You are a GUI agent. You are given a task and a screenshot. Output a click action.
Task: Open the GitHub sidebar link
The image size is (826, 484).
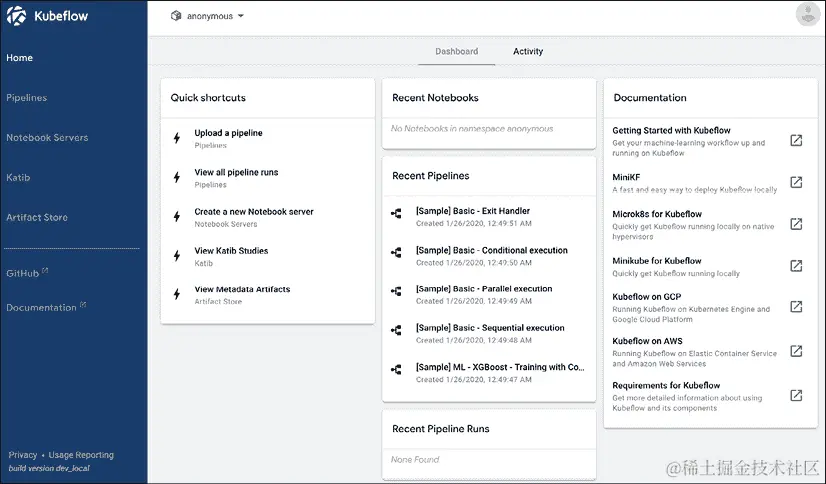pyautogui.click(x=27, y=273)
